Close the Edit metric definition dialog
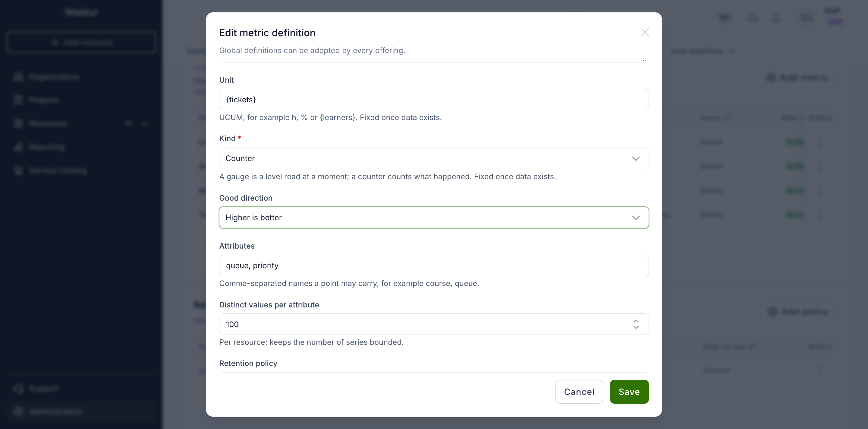The width and height of the screenshot is (868, 429). click(x=645, y=32)
